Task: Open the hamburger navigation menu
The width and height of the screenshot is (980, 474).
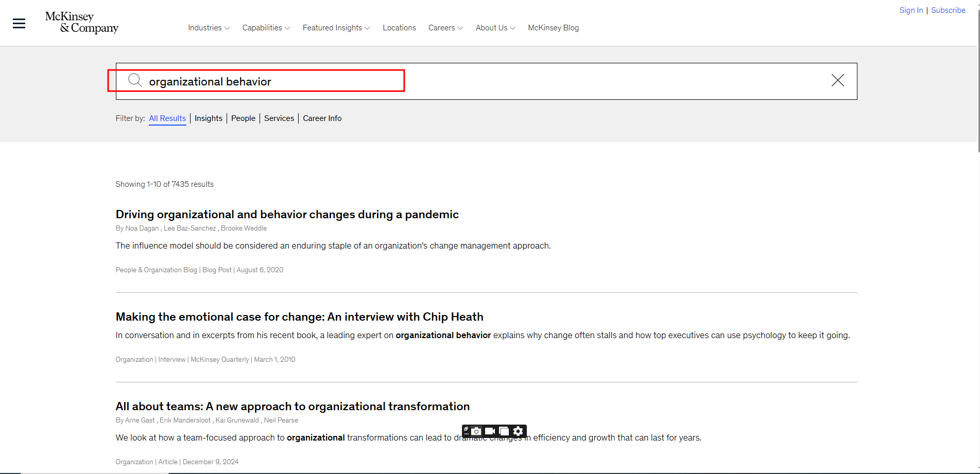Action: (x=19, y=24)
